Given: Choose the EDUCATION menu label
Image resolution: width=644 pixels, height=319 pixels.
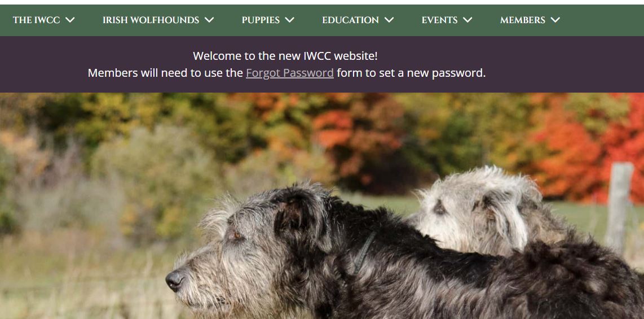Looking at the screenshot, I should point(350,20).
